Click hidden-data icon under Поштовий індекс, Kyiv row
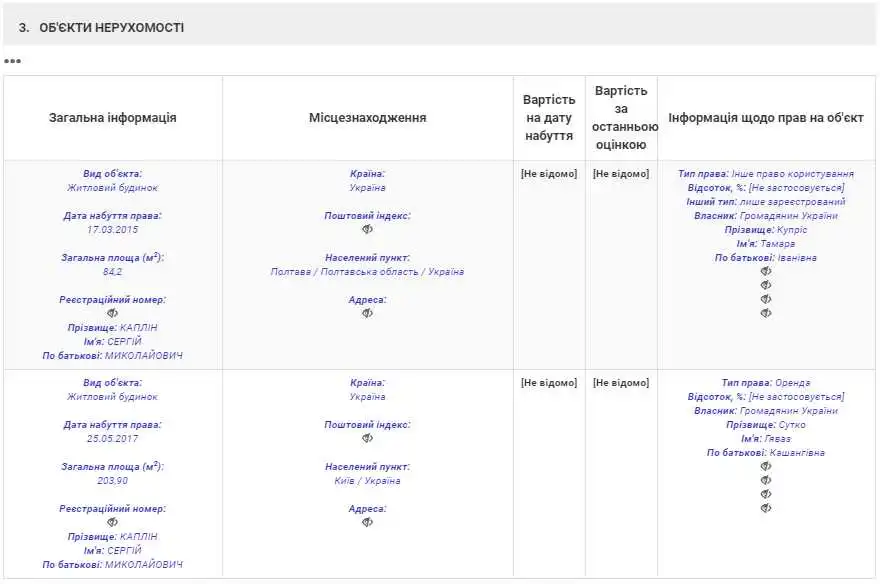This screenshot has height=584, width=880. (x=367, y=438)
